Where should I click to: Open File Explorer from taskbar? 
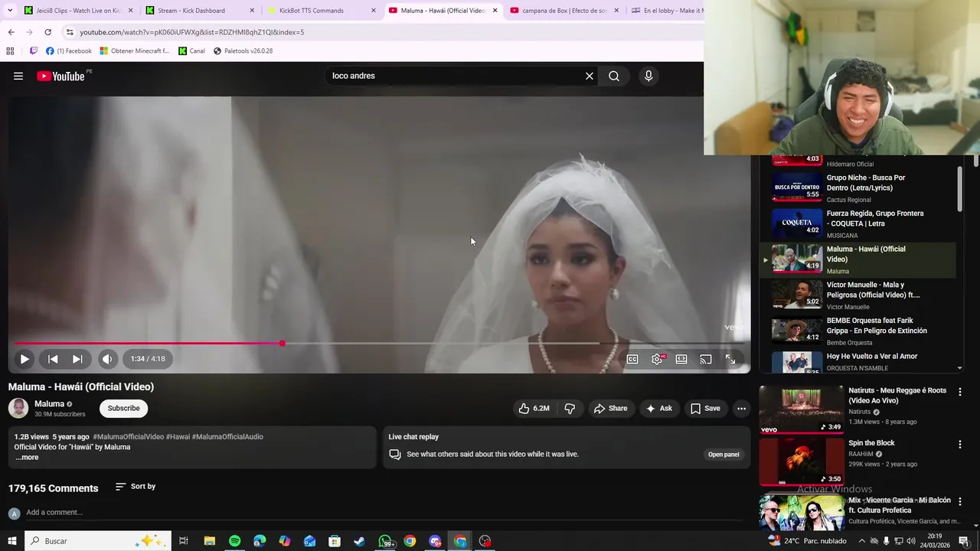209,541
